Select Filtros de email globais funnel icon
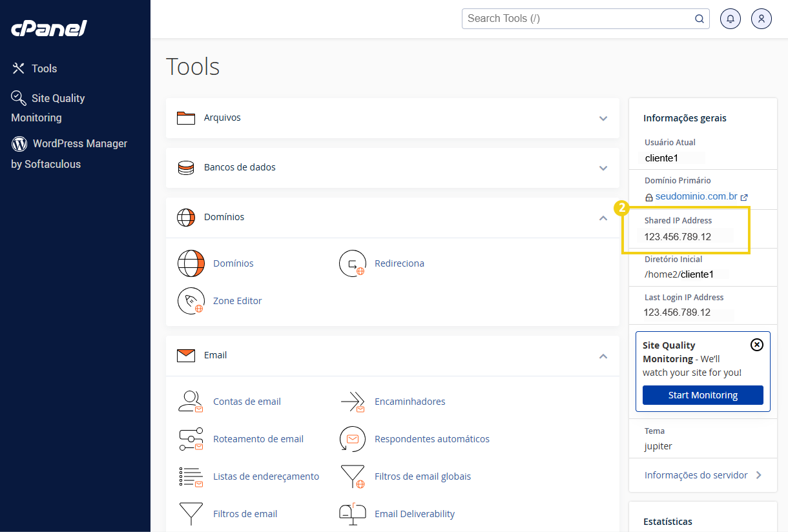 click(x=353, y=476)
